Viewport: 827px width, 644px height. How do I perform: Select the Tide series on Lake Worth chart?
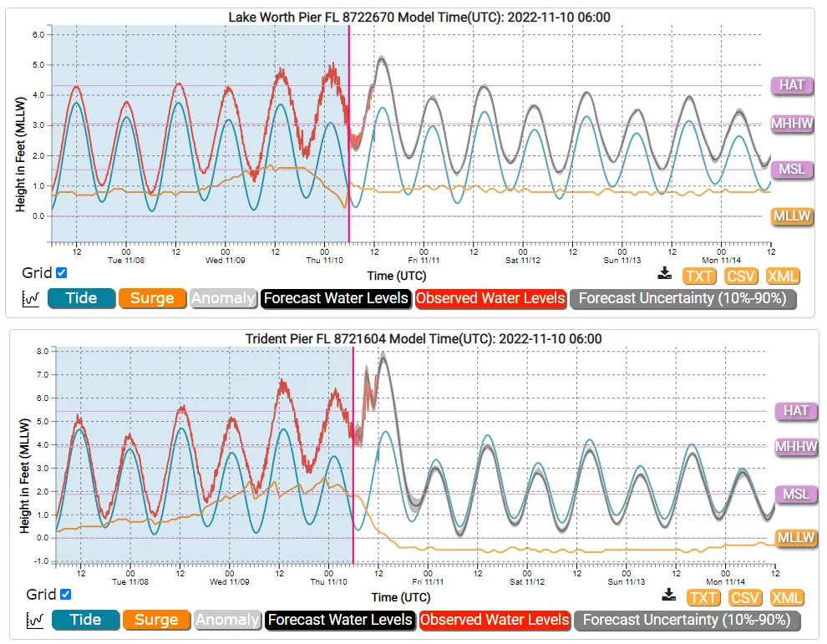pos(81,298)
